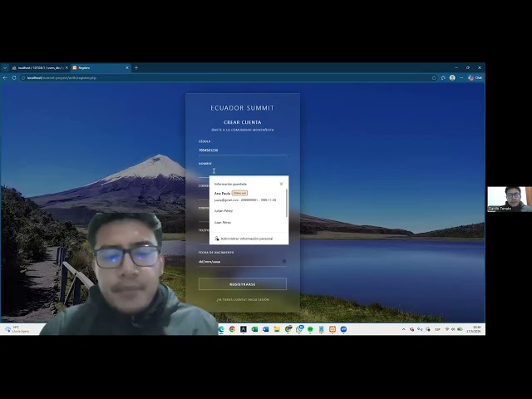Follow the ¿Ya tienes cuenta? Inicia sesión link
The image size is (532, 399).
[243, 299]
